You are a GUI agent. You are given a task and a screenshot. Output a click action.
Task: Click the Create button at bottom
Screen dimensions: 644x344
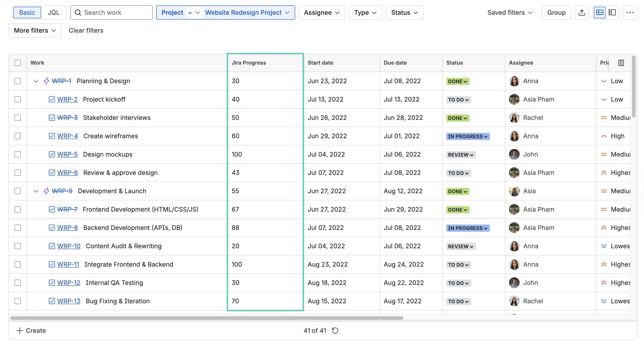coord(31,331)
